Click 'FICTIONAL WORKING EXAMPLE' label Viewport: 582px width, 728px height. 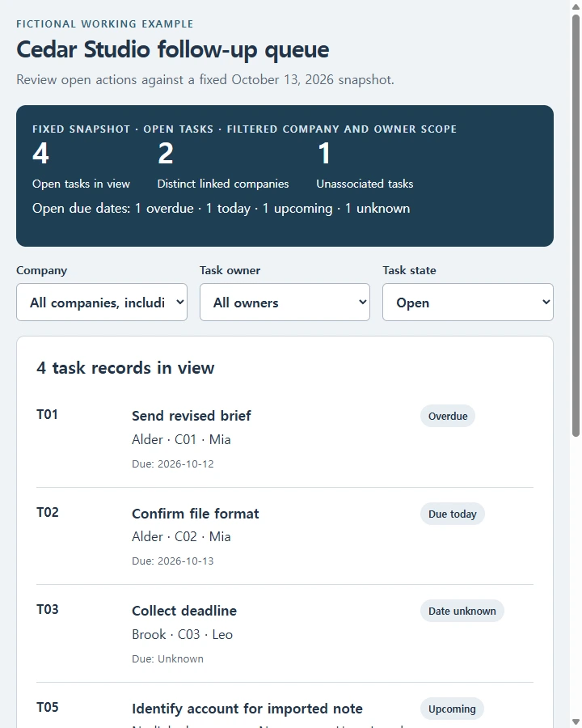(x=105, y=24)
